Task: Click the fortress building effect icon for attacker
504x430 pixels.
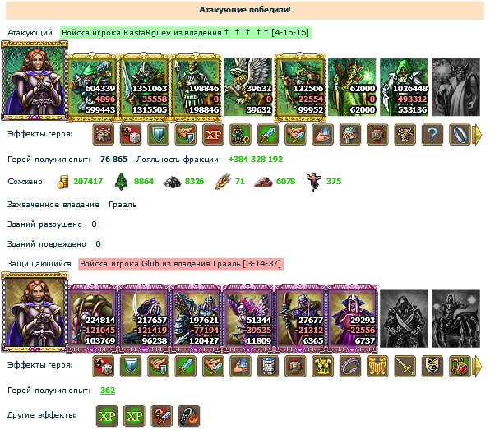Action: pyautogui.click(x=103, y=134)
